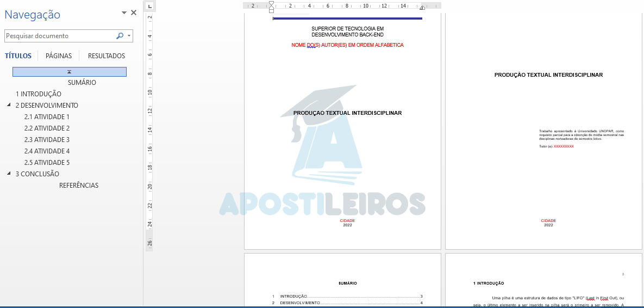
Task: Collapse the 2 DESENVOLVIMENTO heading
Action: pos(9,105)
